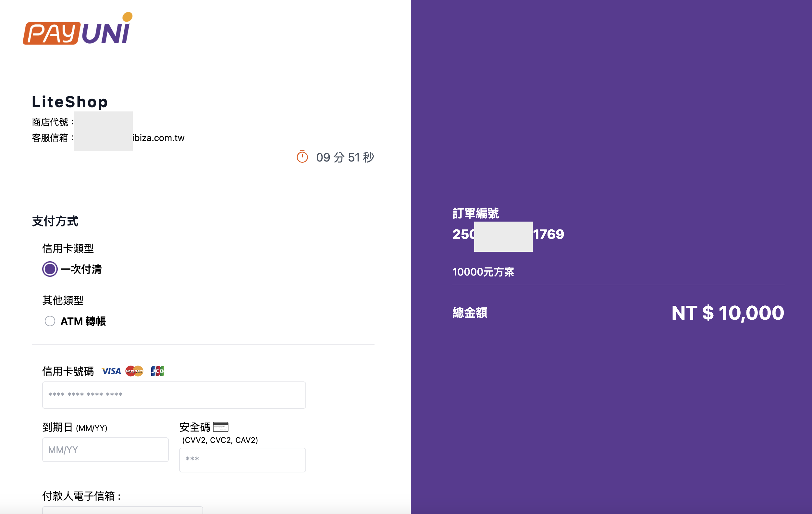Image resolution: width=812 pixels, height=514 pixels.
Task: Click the JCB card logo
Action: 157,371
